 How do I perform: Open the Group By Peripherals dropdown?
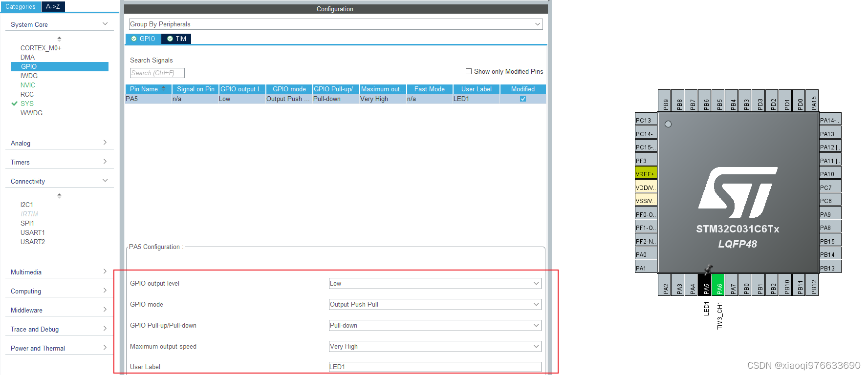pyautogui.click(x=336, y=24)
